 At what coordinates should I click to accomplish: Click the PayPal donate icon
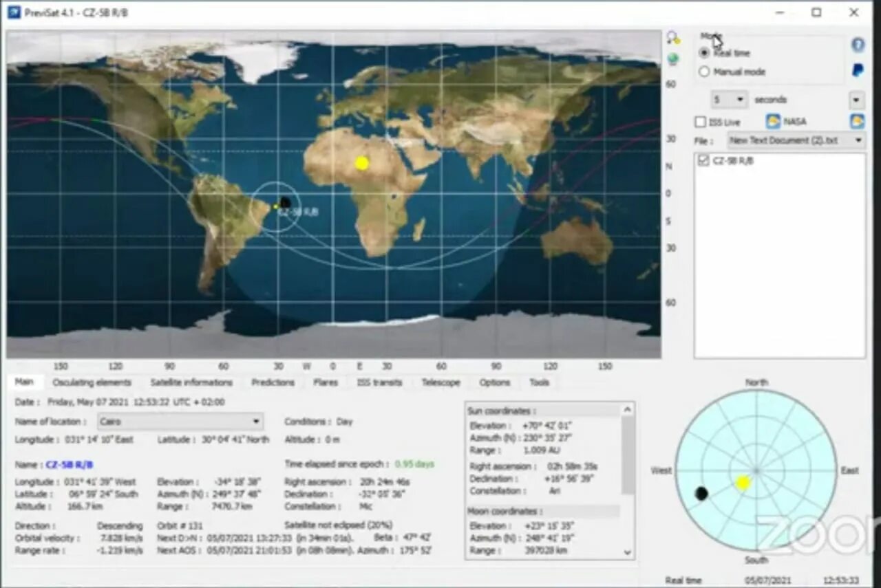coord(858,70)
